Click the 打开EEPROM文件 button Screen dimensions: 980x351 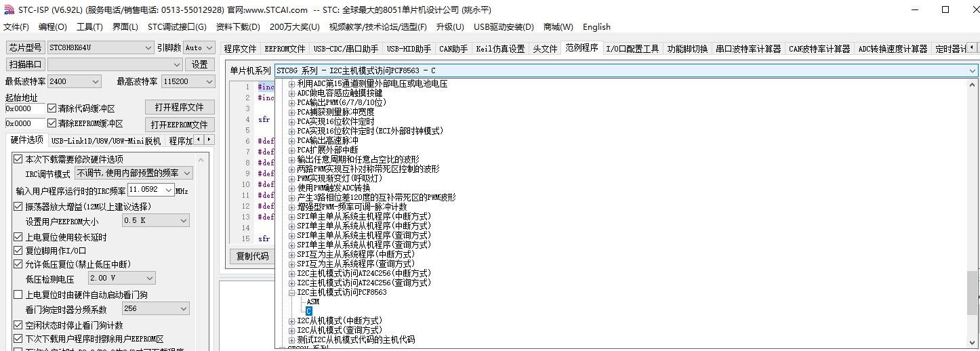tap(180, 125)
